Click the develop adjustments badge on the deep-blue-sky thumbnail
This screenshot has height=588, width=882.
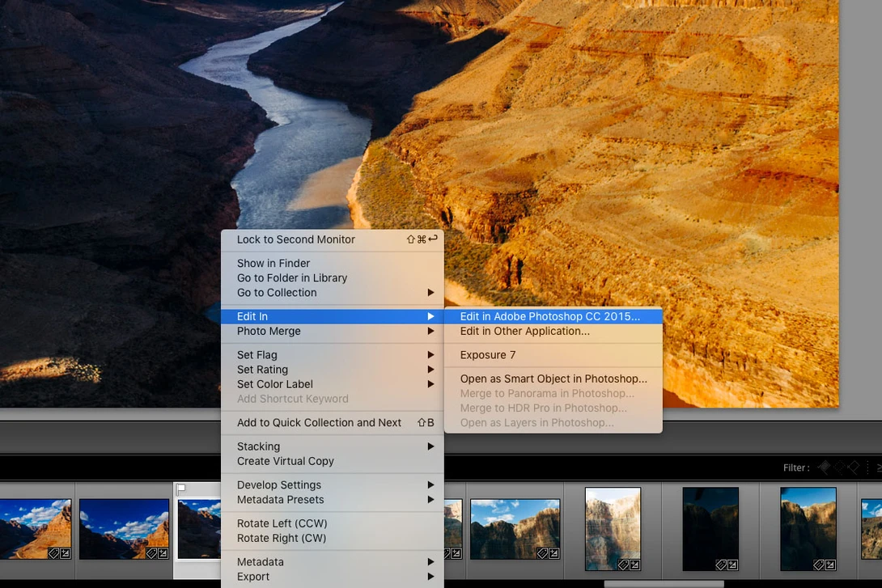click(163, 553)
